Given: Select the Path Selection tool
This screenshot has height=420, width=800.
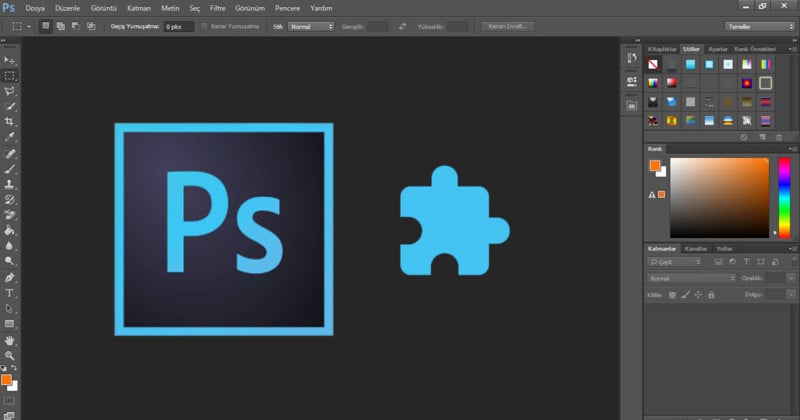Looking at the screenshot, I should 9,308.
